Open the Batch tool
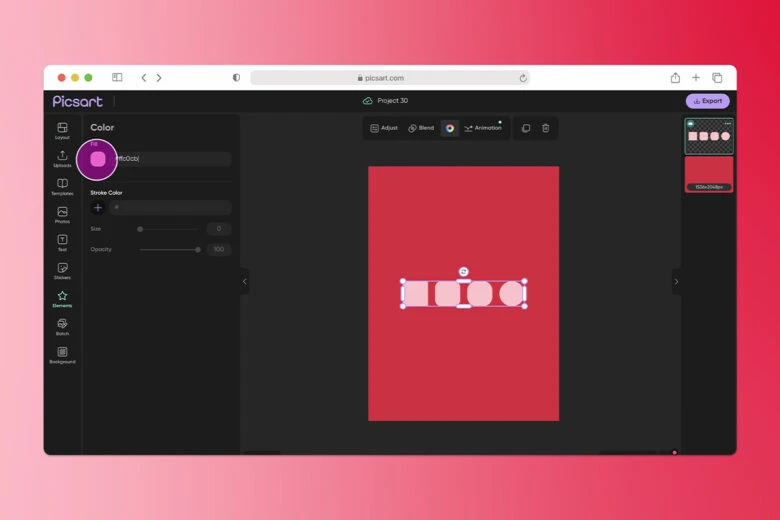This screenshot has width=780, height=520. [62, 326]
